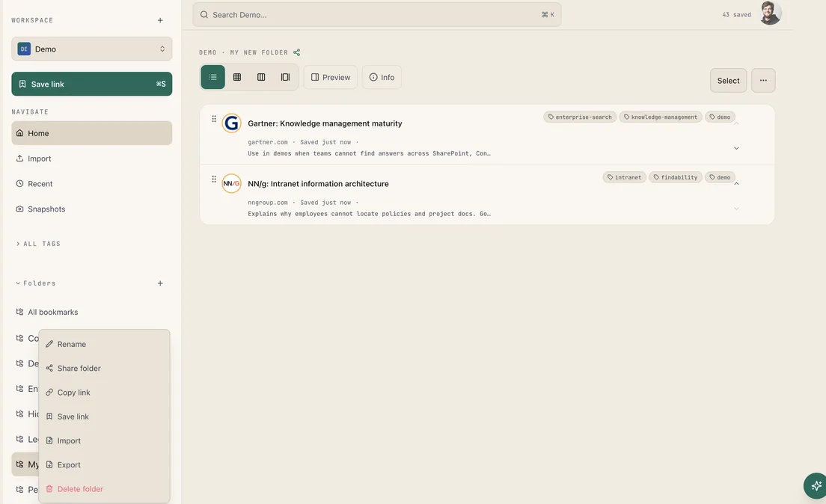This screenshot has width=826, height=504.
Task: Focus the Search Demo field
Action: (x=376, y=15)
